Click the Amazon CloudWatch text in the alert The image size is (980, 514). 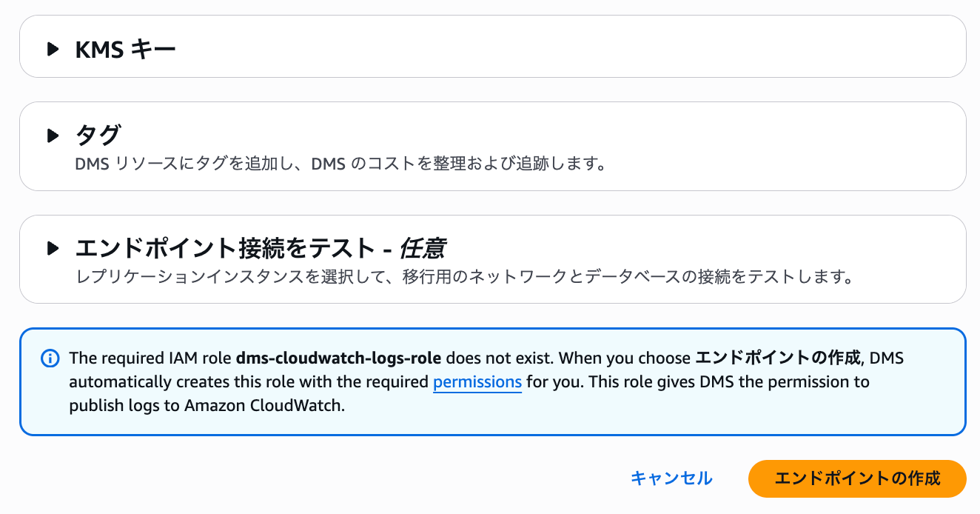[x=282, y=407]
